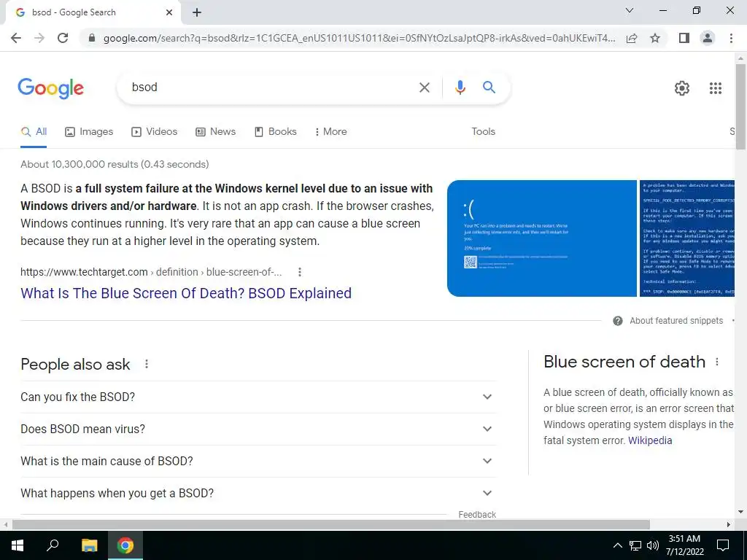747x560 pixels.
Task: Click the scroll down arrow on right
Action: [x=740, y=513]
